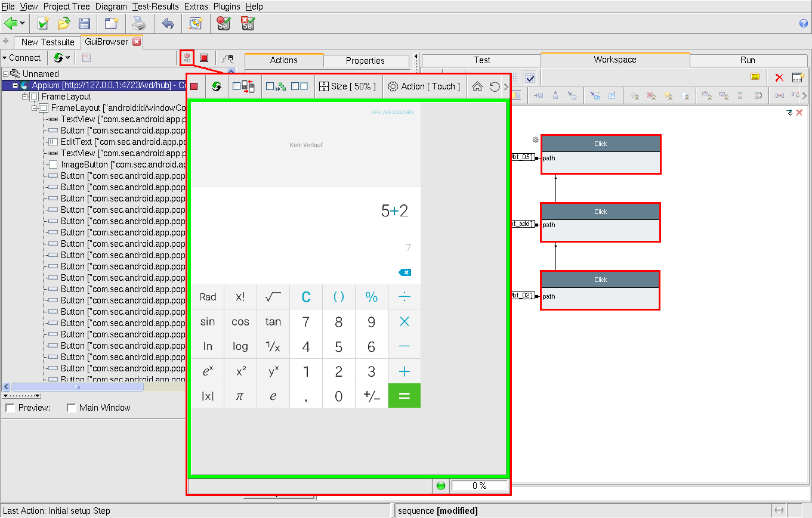Click the Action [ Touch ] button
Screen dimensions: 812x518
pos(424,86)
